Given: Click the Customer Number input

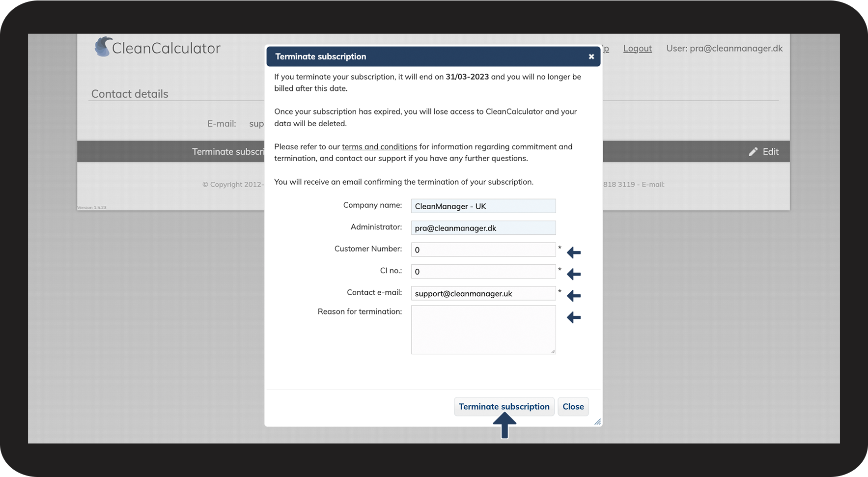Looking at the screenshot, I should tap(483, 250).
